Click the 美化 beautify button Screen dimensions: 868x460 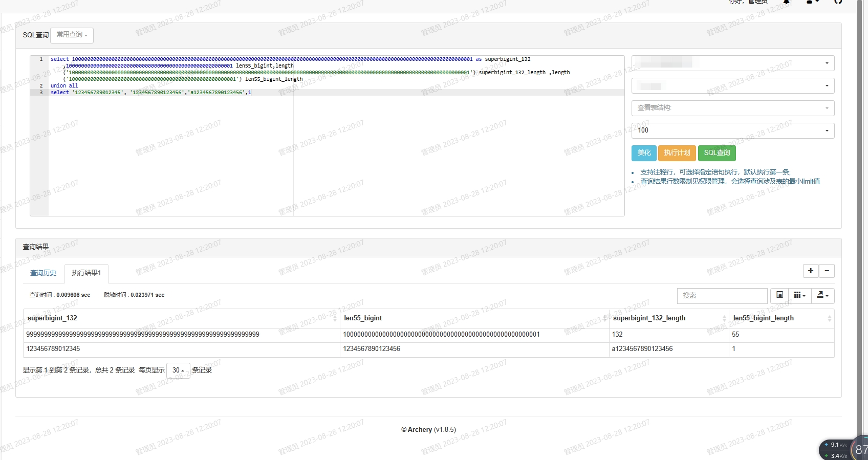[644, 152]
